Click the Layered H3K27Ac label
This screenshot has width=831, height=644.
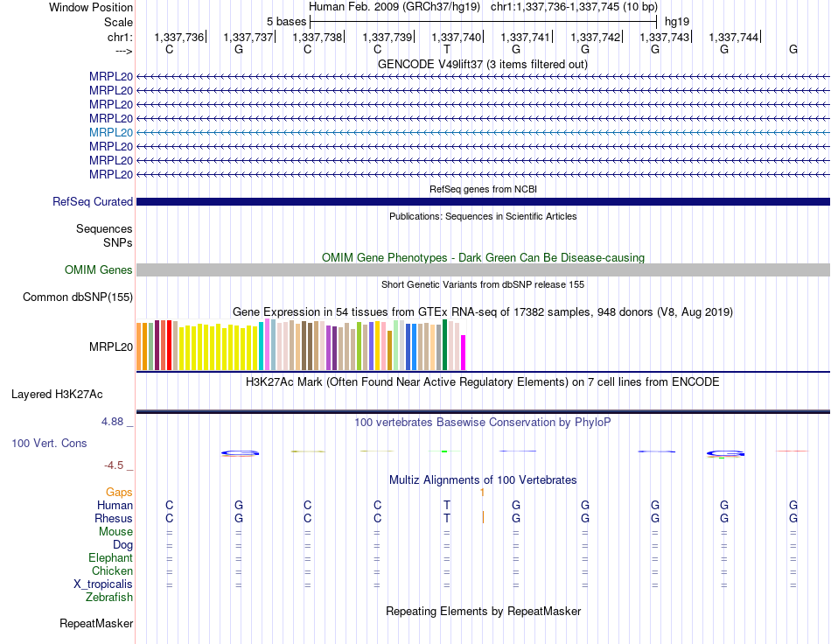coord(57,395)
